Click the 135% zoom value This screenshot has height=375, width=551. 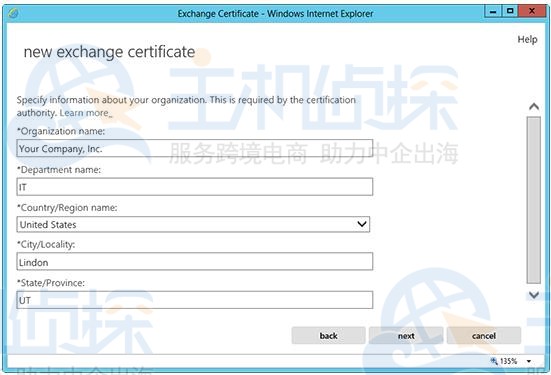click(508, 361)
